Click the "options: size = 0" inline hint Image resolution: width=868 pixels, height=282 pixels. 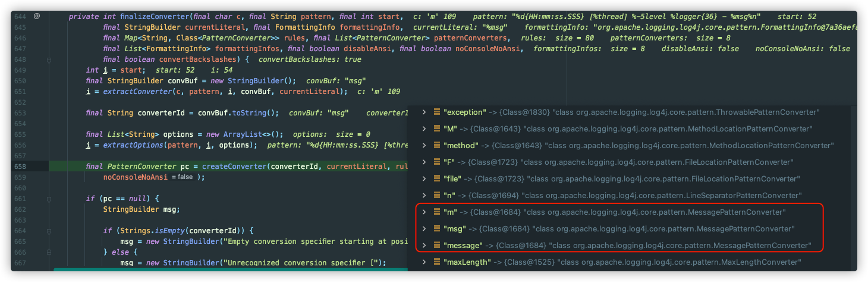(x=331, y=134)
